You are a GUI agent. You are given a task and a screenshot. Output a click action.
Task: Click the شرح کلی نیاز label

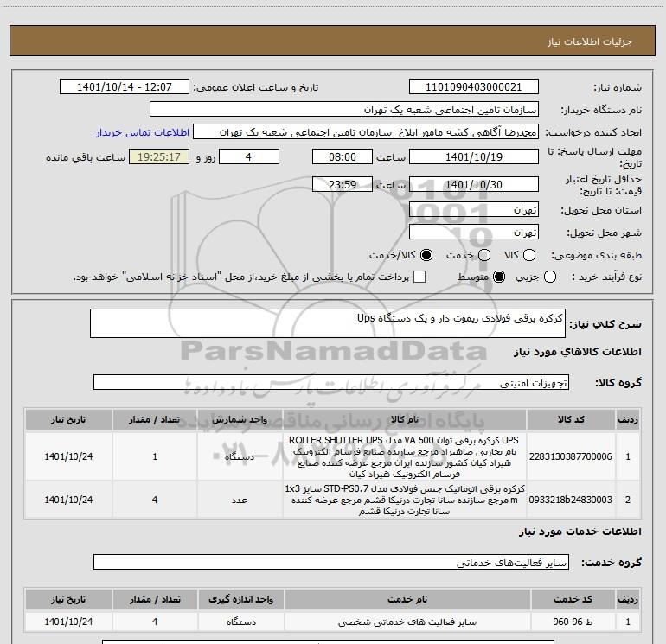[605, 324]
